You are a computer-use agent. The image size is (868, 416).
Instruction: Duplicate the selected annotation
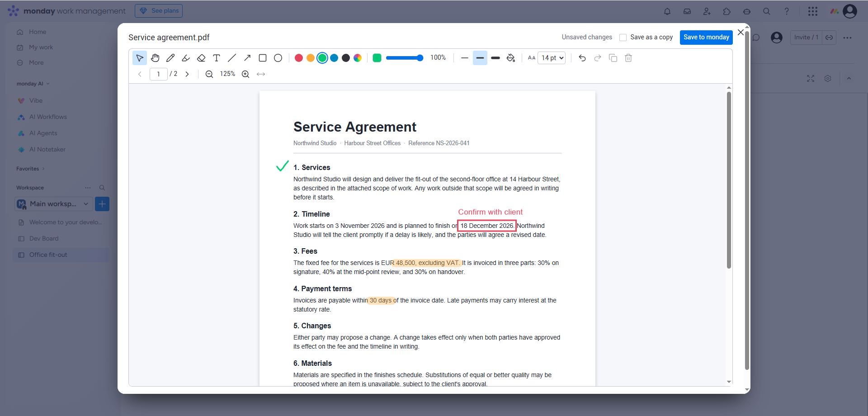pos(613,58)
